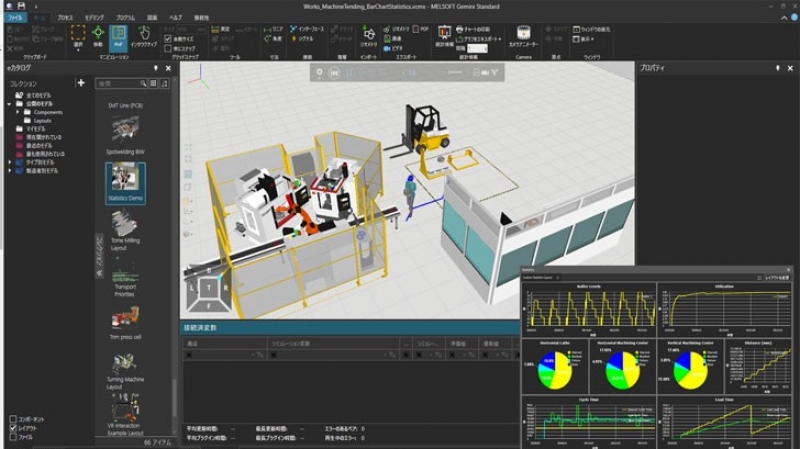Open the 接続性 tab

pyautogui.click(x=202, y=18)
